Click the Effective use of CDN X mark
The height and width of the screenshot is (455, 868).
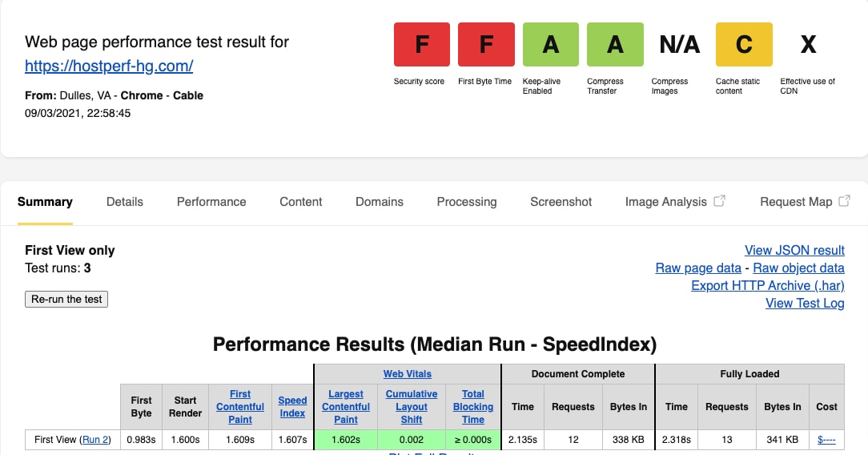pos(808,44)
